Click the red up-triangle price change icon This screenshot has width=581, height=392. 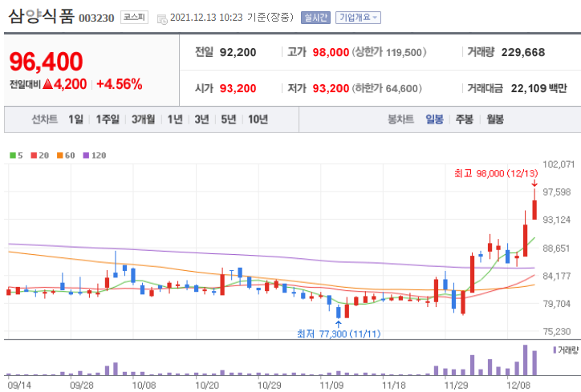(x=47, y=83)
